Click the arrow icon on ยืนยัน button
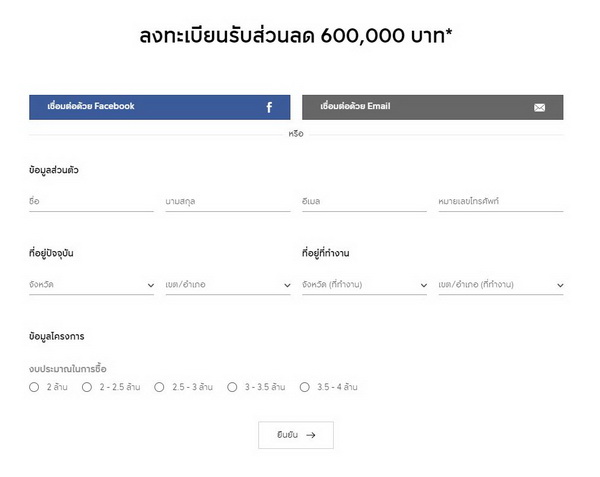The width and height of the screenshot is (600, 477). point(311,435)
